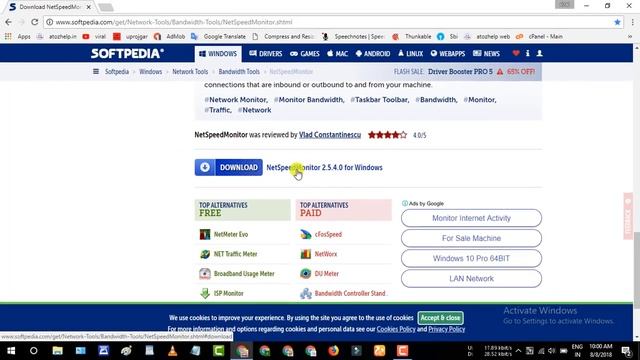640x360 pixels.
Task: Open the Google Translate bookmark
Action: coord(219,36)
